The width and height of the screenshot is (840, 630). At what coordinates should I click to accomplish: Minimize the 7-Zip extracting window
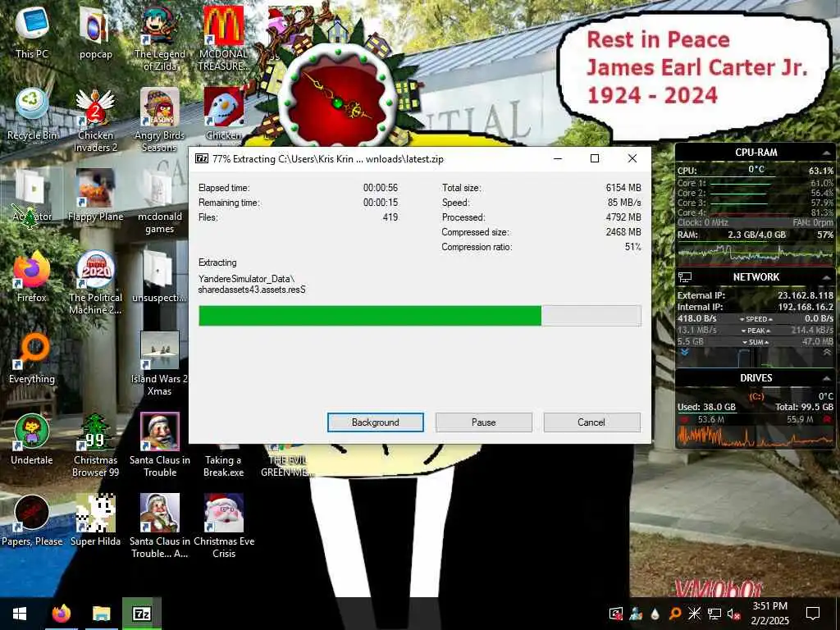click(558, 158)
